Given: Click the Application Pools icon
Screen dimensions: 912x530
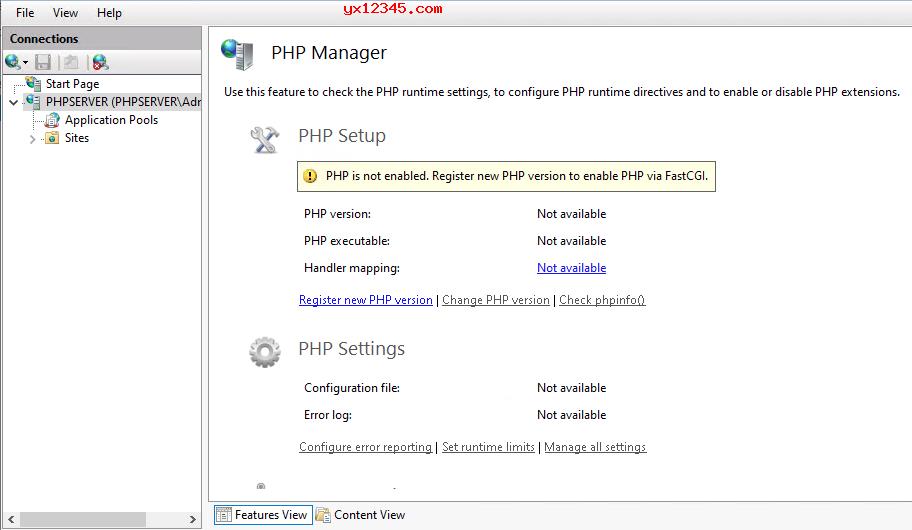Looking at the screenshot, I should point(52,120).
